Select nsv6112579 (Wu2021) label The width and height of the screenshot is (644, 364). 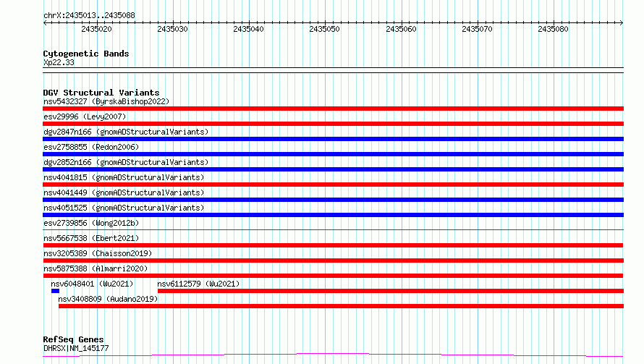pyautogui.click(x=198, y=284)
